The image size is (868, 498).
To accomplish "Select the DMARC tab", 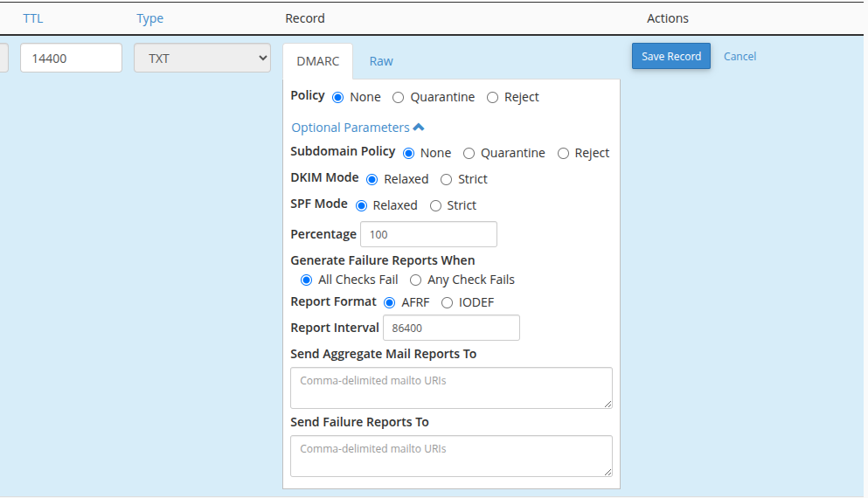I will click(317, 61).
